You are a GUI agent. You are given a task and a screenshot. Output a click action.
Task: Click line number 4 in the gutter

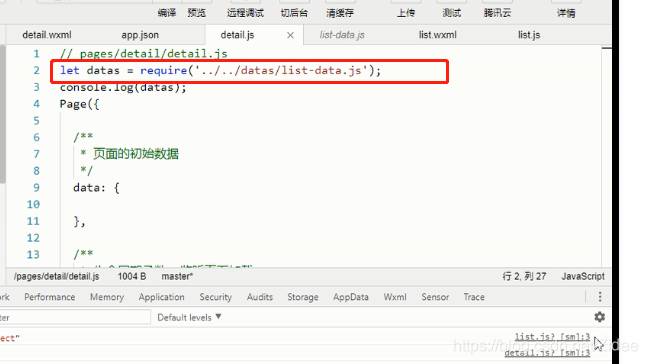coord(36,104)
